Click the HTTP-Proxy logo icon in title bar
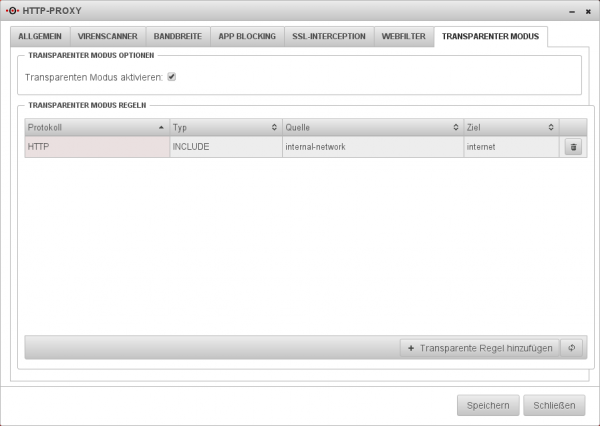The height and width of the screenshot is (426, 600). [14, 12]
